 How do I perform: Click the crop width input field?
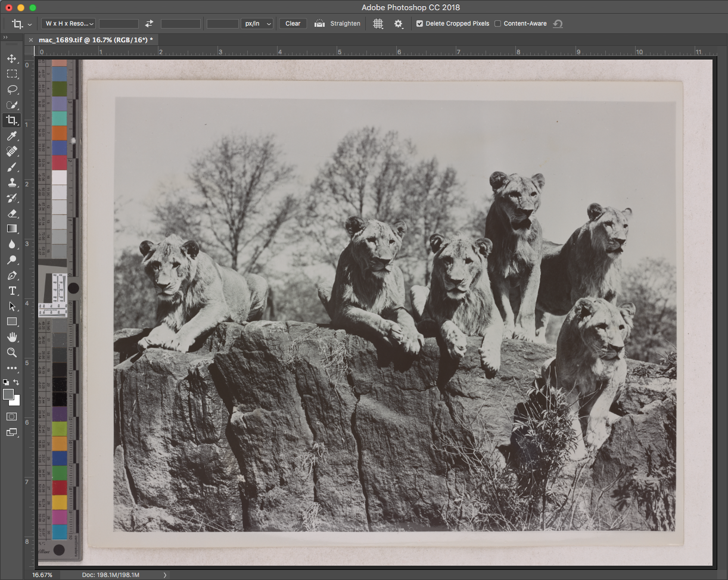click(119, 24)
